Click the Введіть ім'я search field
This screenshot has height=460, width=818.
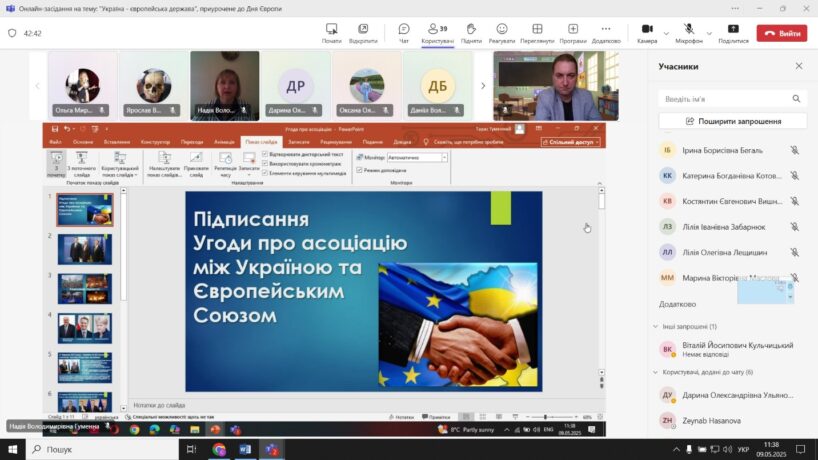tap(725, 99)
